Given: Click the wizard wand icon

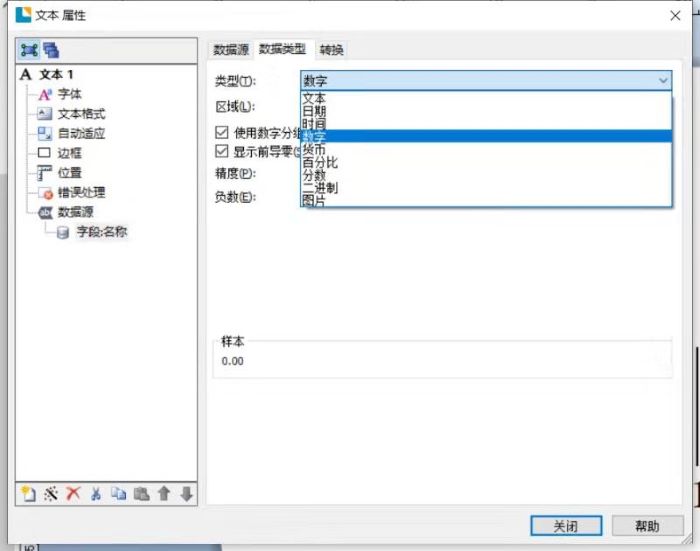Looking at the screenshot, I should click(x=51, y=494).
